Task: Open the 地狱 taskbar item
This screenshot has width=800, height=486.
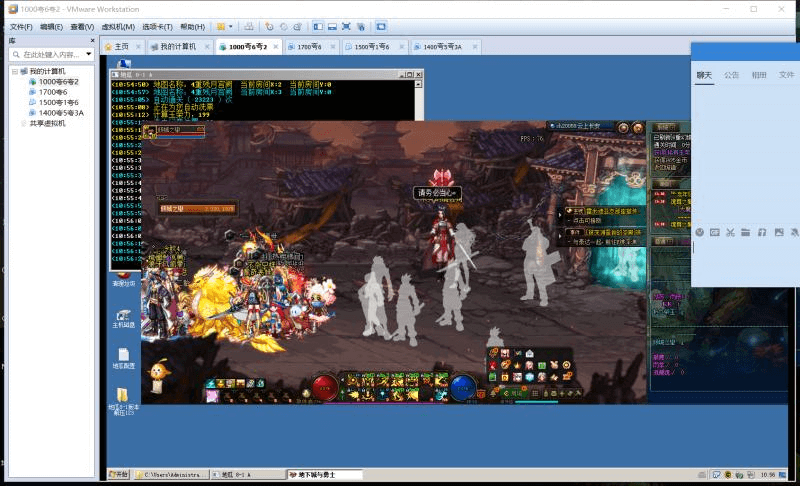Action: click(x=248, y=474)
